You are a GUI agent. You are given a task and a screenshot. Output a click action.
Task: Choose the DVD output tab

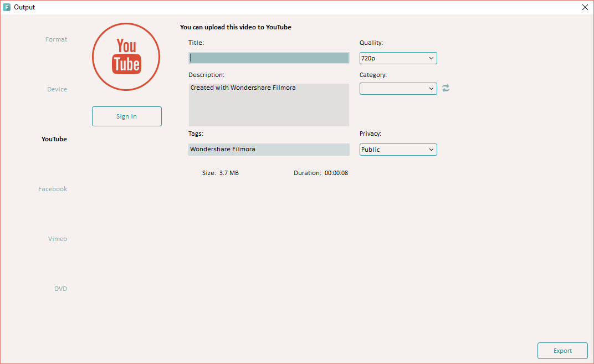point(60,289)
